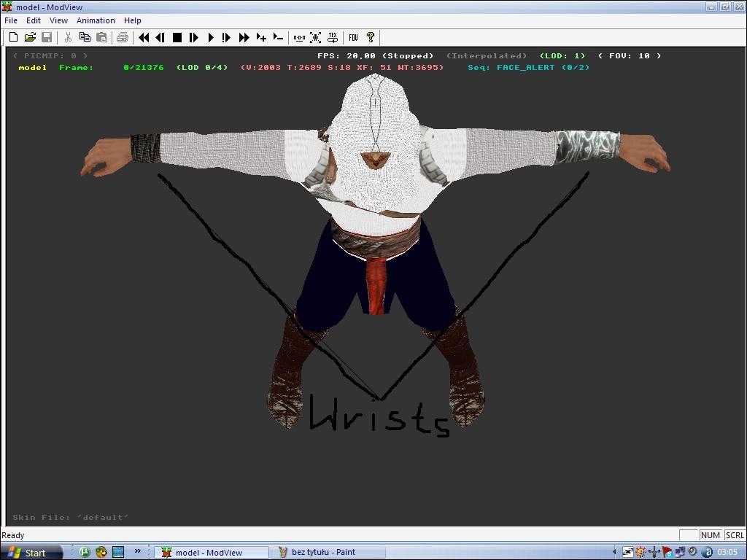Image resolution: width=747 pixels, height=560 pixels.
Task: Step forward one animation frame
Action: pos(194,37)
